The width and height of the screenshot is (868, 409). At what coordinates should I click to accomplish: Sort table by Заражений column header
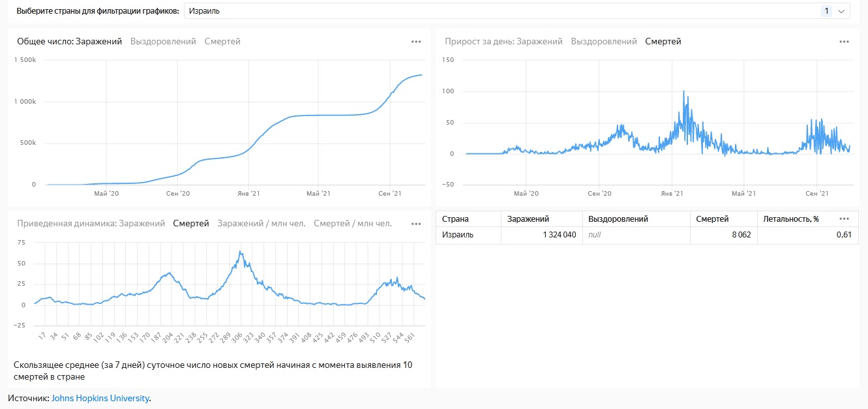point(528,219)
